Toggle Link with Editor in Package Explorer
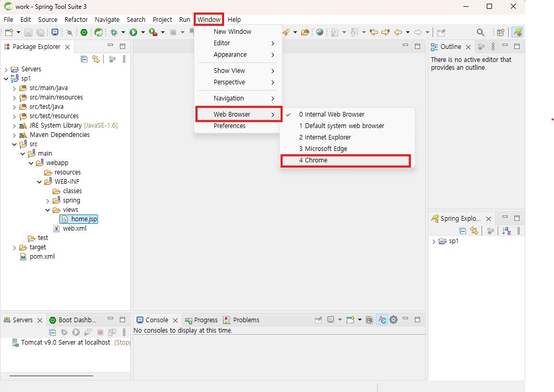 tap(96, 59)
